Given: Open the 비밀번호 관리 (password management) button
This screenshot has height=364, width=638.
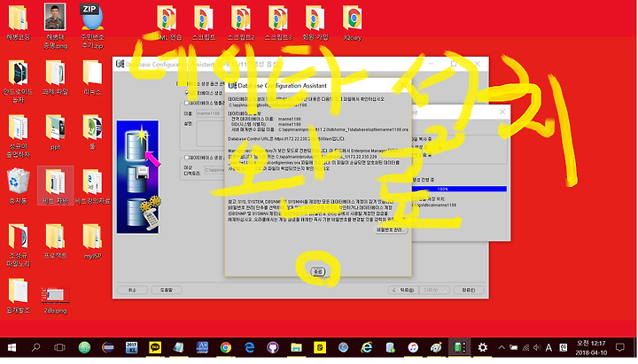Looking at the screenshot, I should point(391,230).
